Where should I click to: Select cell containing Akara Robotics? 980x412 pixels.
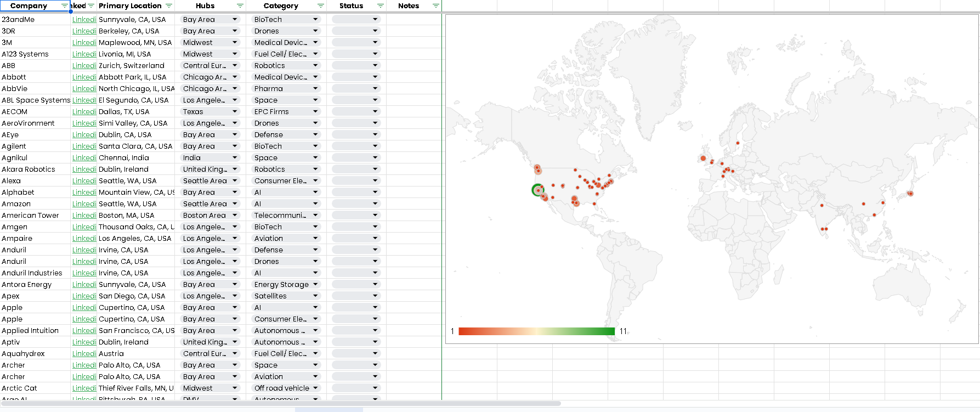(36, 169)
